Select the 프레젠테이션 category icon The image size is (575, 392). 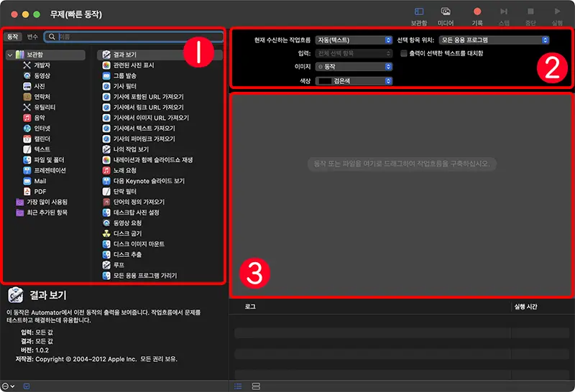[27, 170]
